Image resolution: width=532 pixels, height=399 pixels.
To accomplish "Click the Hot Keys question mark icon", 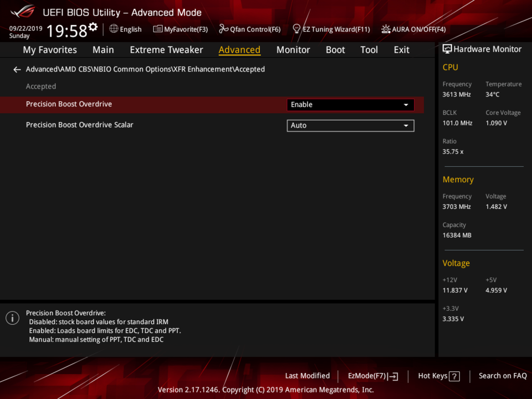I will [x=454, y=376].
